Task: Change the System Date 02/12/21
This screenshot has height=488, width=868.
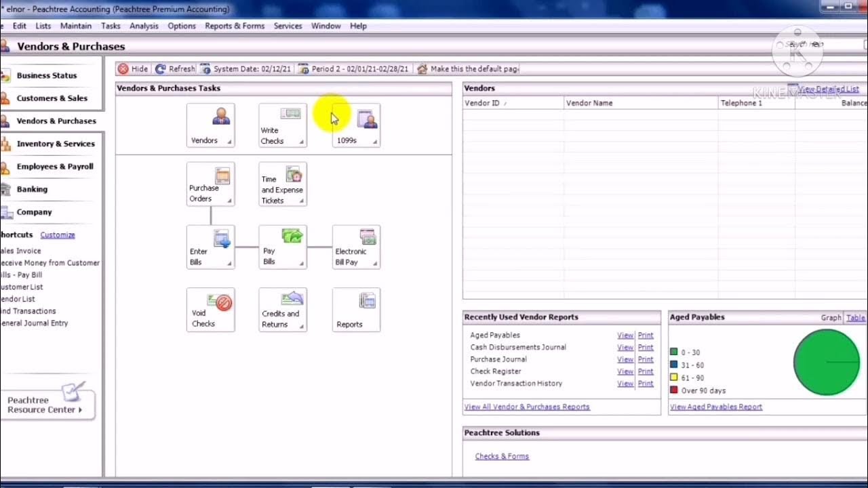Action: tap(245, 69)
